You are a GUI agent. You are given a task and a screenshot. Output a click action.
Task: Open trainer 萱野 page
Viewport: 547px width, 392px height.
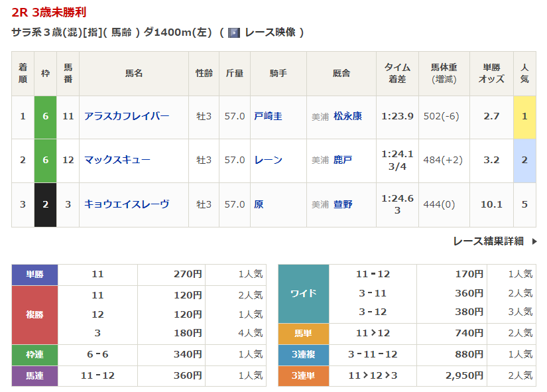point(342,204)
